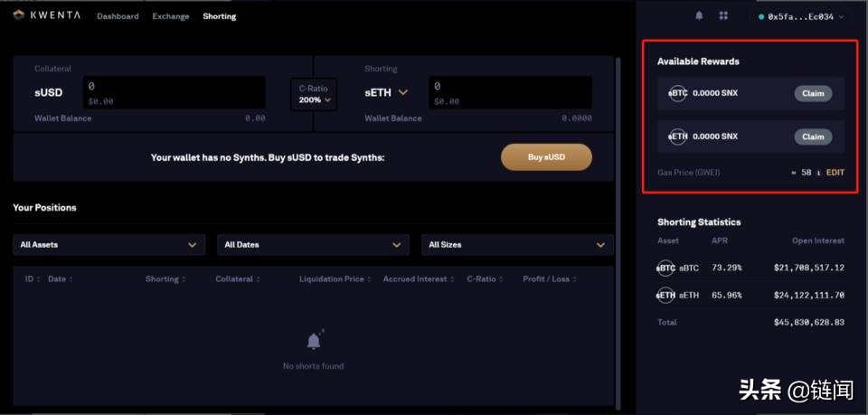Click the sETH open interest $24,122,111.70

808,295
